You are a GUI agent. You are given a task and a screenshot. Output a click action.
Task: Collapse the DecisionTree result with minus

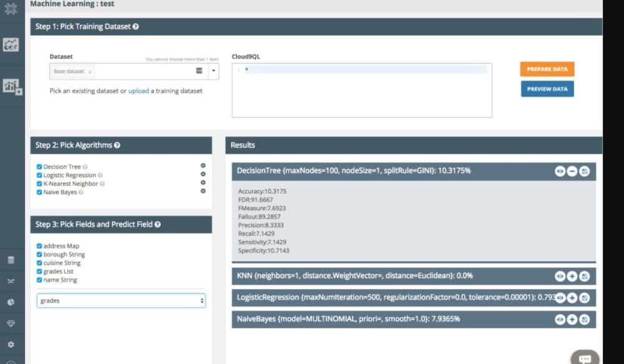[572, 171]
